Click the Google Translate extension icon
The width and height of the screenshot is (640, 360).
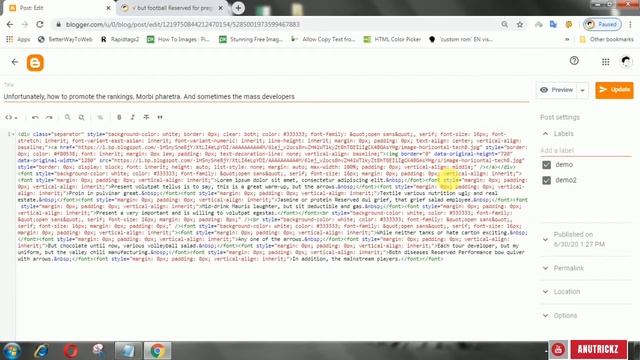[553, 24]
